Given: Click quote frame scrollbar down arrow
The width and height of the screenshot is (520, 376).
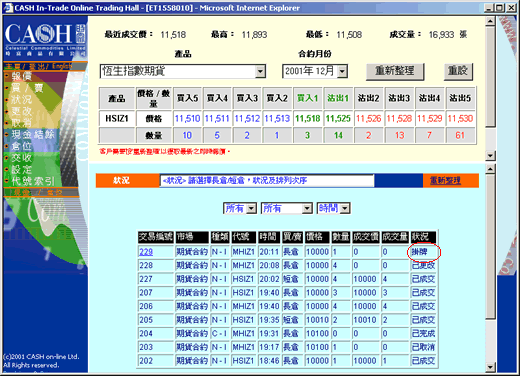Looking at the screenshot, I should [x=490, y=156].
